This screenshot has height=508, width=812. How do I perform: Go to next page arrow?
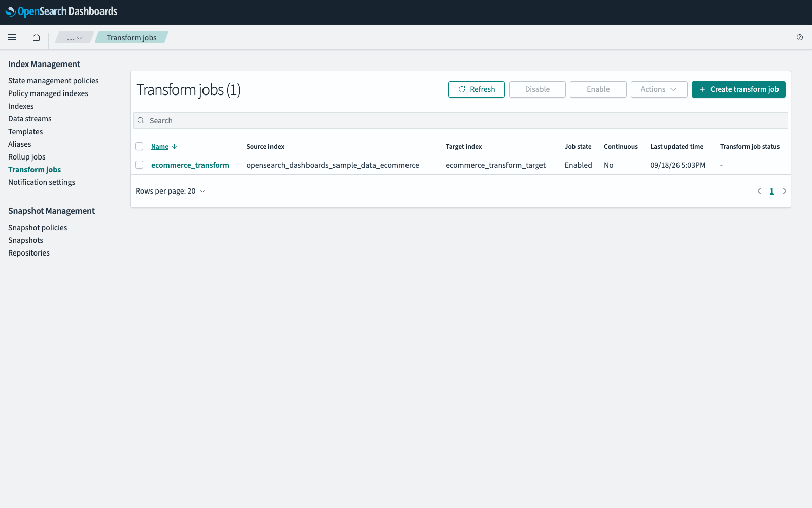pos(784,191)
